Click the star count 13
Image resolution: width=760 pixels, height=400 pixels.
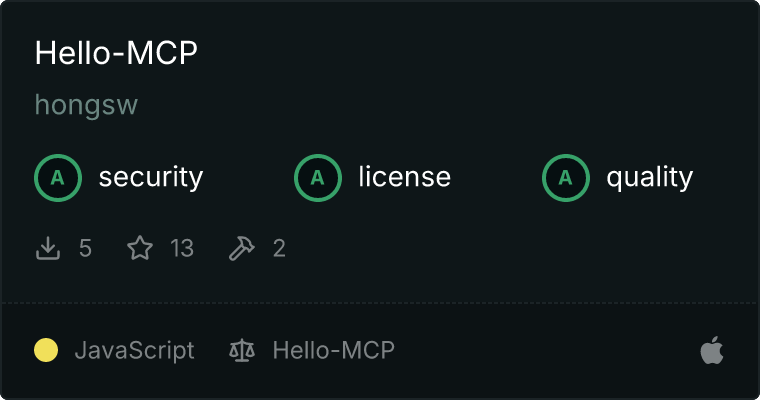(x=182, y=248)
